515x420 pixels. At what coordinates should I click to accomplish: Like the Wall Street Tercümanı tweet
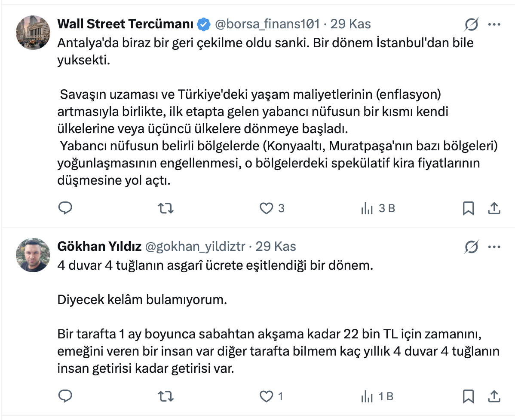click(x=267, y=208)
